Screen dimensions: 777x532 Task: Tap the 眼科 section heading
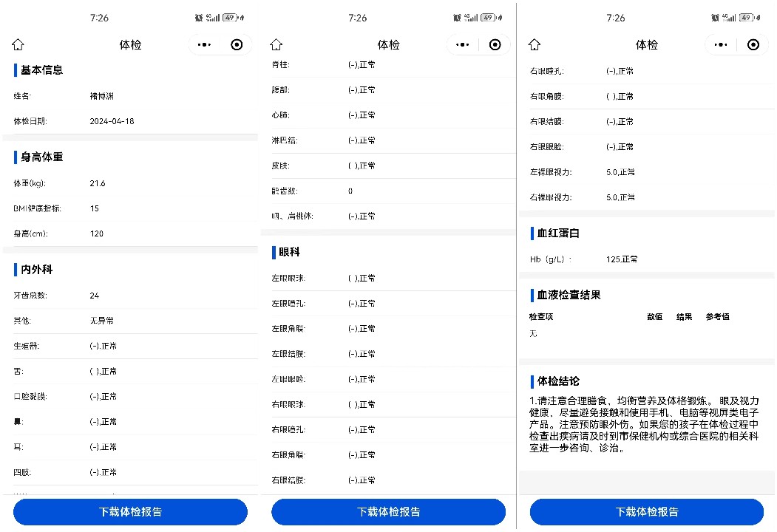[x=289, y=253]
